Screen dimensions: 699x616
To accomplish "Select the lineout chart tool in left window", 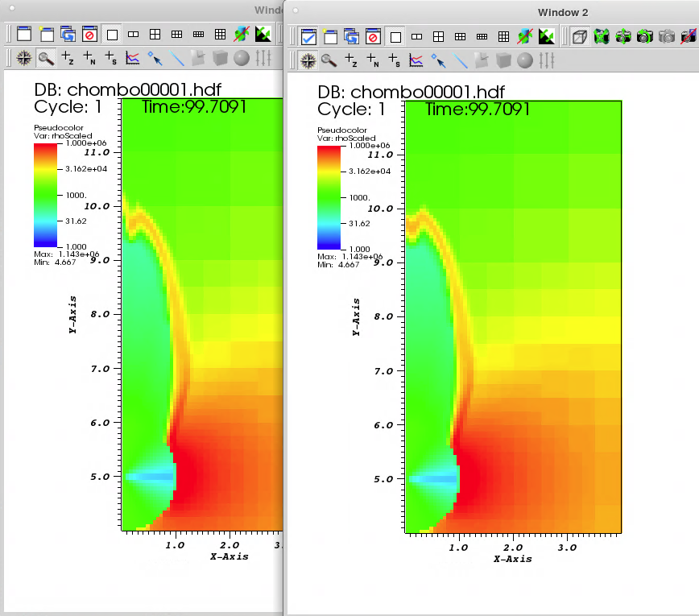I will coord(132,58).
